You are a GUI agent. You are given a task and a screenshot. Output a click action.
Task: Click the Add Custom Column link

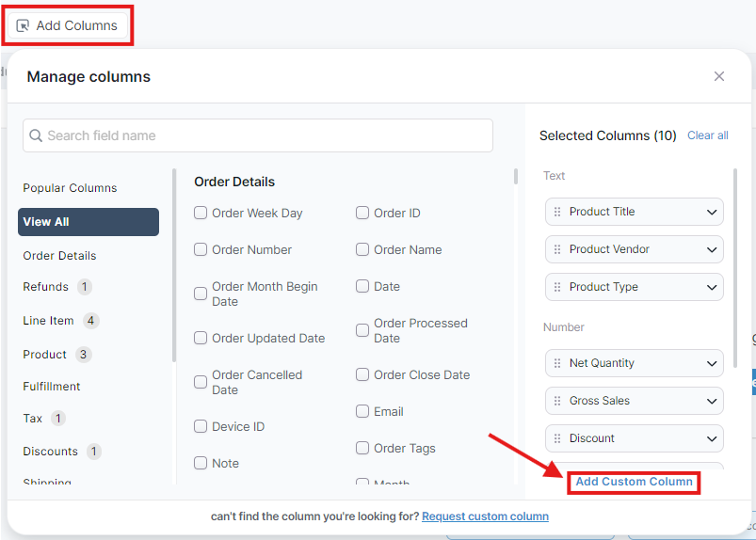[634, 482]
